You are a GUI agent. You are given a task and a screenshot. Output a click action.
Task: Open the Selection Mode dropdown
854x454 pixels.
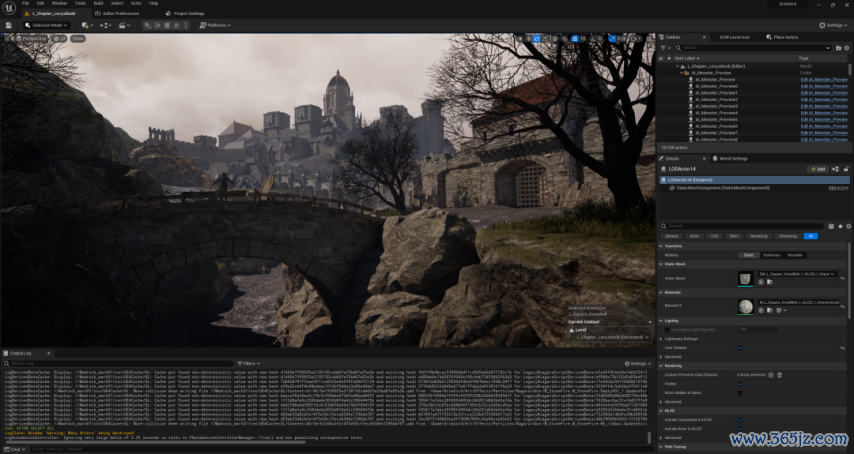[x=46, y=25]
